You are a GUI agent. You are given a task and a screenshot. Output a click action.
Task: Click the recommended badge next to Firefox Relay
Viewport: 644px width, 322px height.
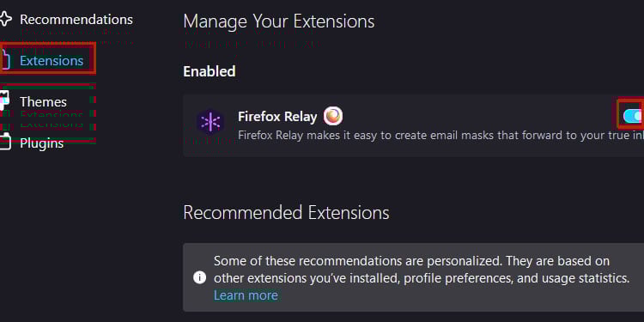(333, 116)
